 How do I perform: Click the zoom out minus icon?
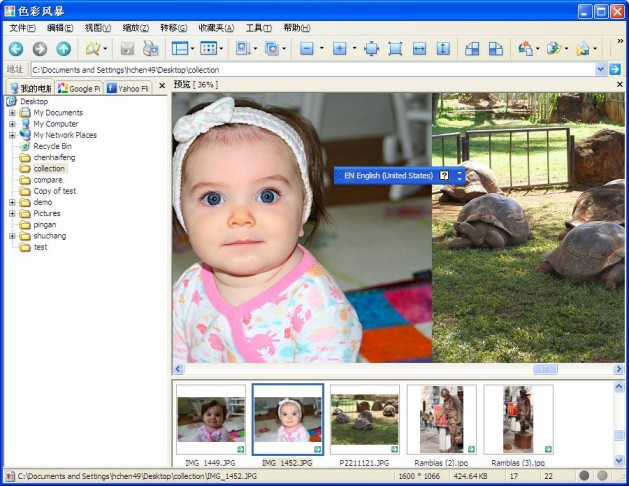306,48
